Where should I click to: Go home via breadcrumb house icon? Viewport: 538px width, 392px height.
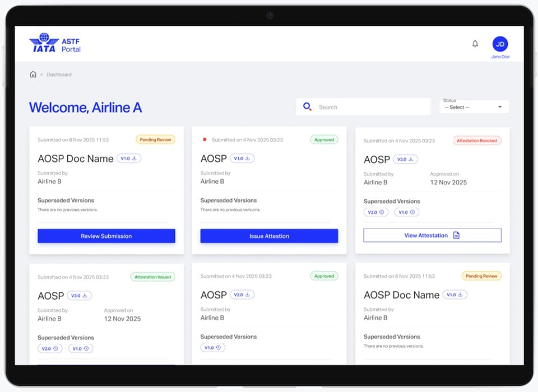[33, 74]
